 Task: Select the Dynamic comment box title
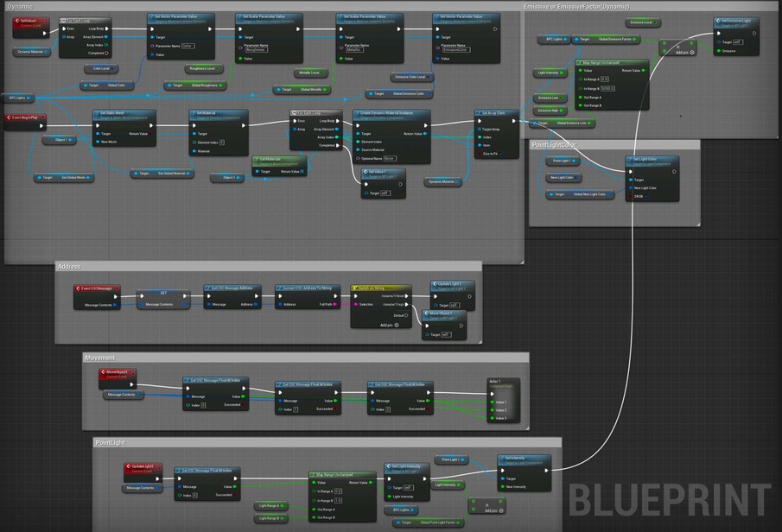tap(20, 7)
